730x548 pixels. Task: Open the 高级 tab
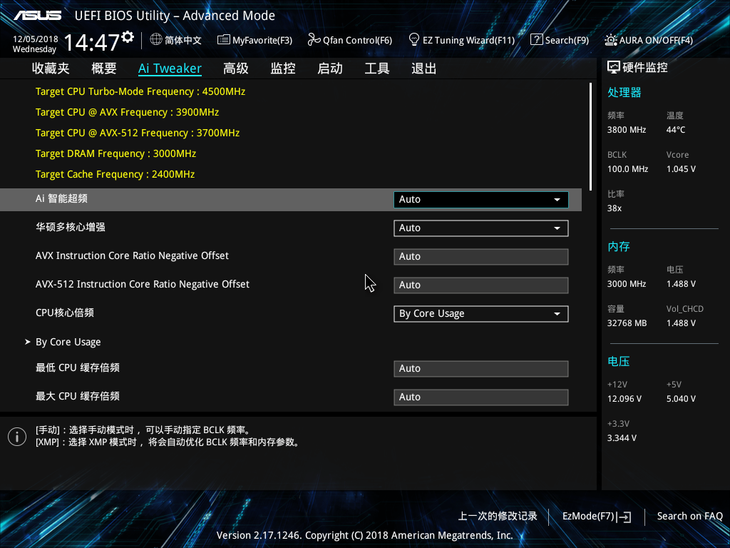tap(236, 68)
